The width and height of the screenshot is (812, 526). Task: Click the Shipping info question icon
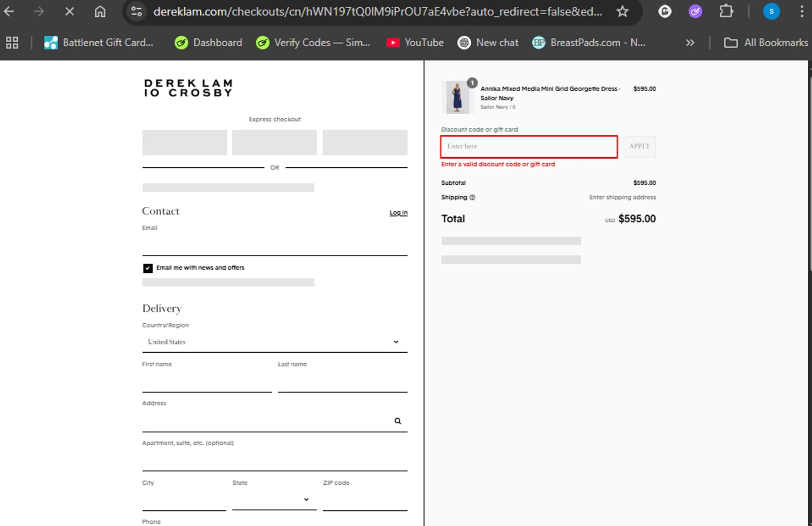473,198
